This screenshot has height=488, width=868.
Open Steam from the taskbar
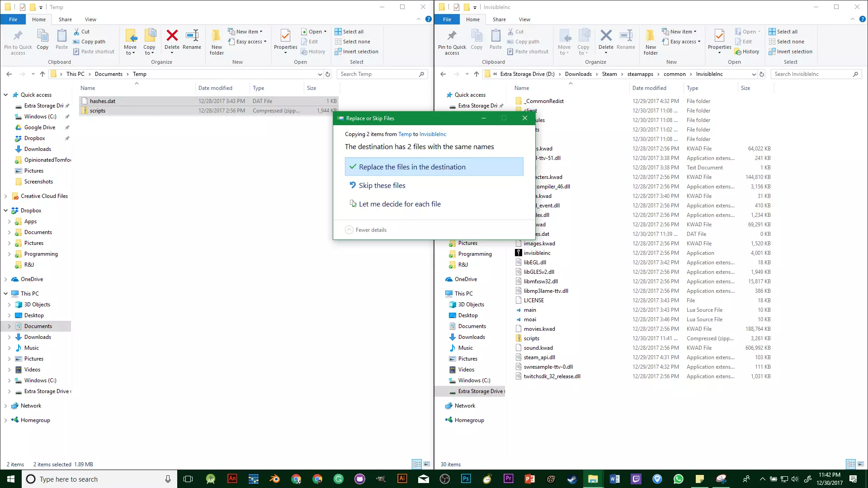tap(572, 479)
